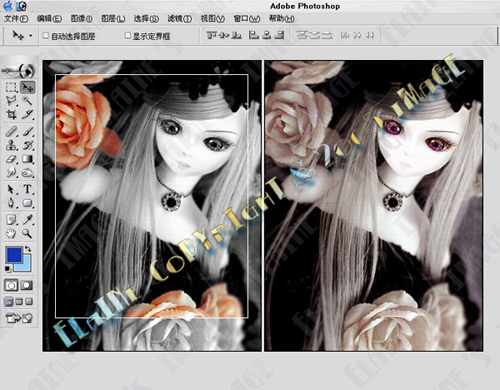
Task: Open the blue foreground color swatch
Action: click(14, 255)
